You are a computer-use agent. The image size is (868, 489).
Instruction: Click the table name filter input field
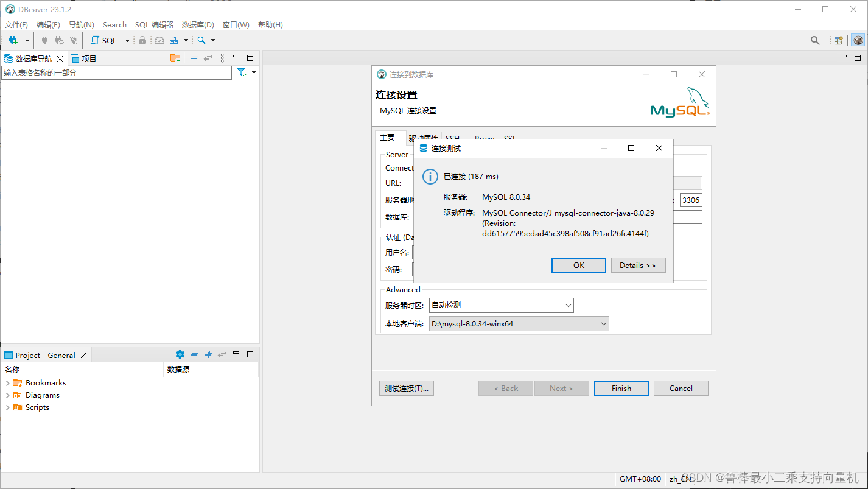coord(116,72)
